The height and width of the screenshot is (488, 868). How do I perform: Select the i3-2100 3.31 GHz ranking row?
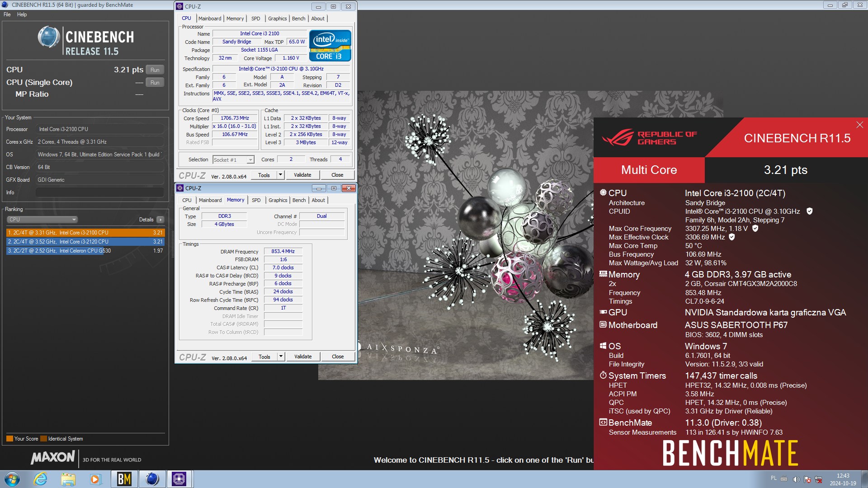point(85,233)
